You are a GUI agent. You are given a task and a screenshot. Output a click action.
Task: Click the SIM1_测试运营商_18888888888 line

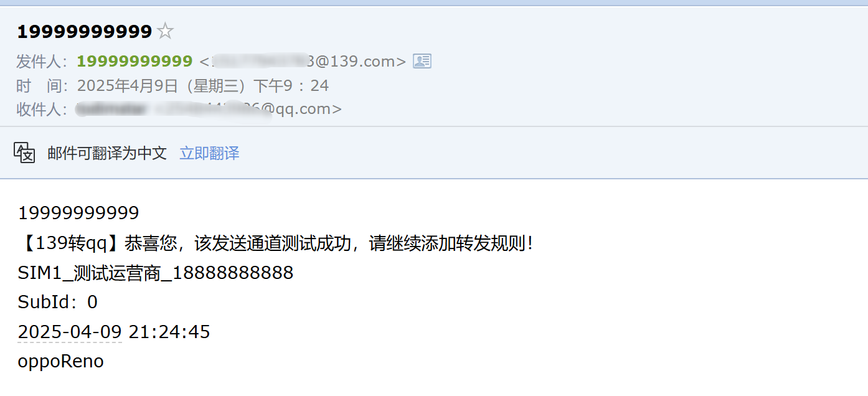pyautogui.click(x=156, y=273)
